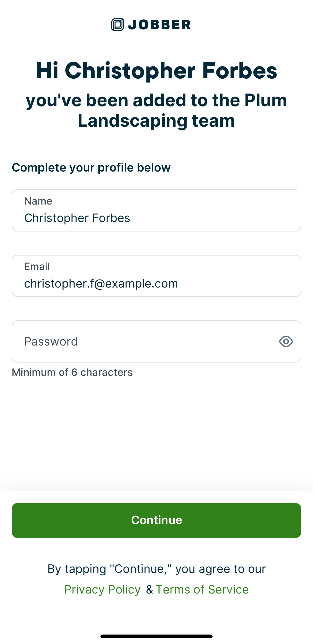
Task: Tap the iOS home indicator bar
Action: point(156,636)
